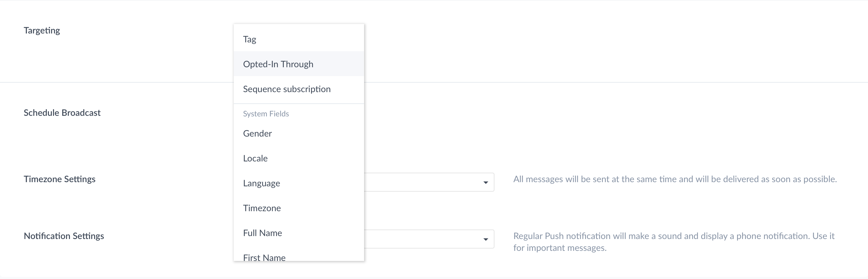This screenshot has height=279, width=868.
Task: Click the Schedule Broadcast label
Action: point(62,113)
